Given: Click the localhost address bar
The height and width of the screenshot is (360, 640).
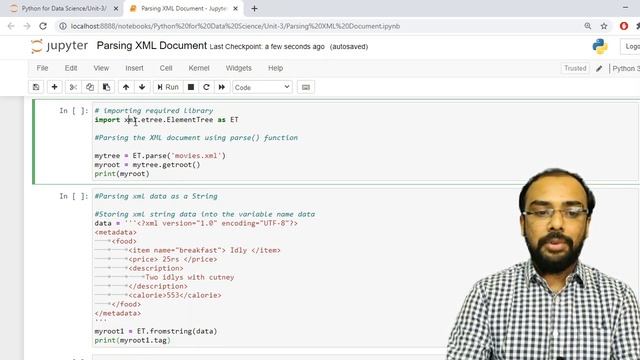Looking at the screenshot, I should coord(235,26).
